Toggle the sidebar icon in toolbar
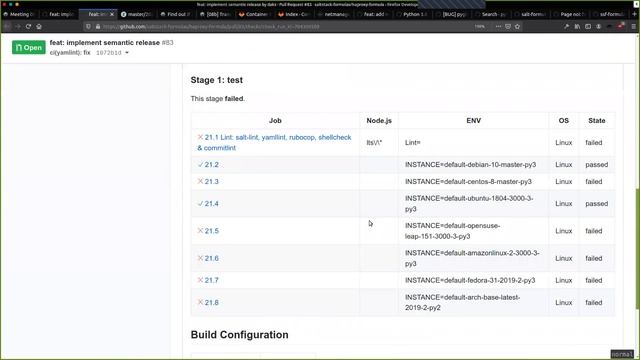 588,27
